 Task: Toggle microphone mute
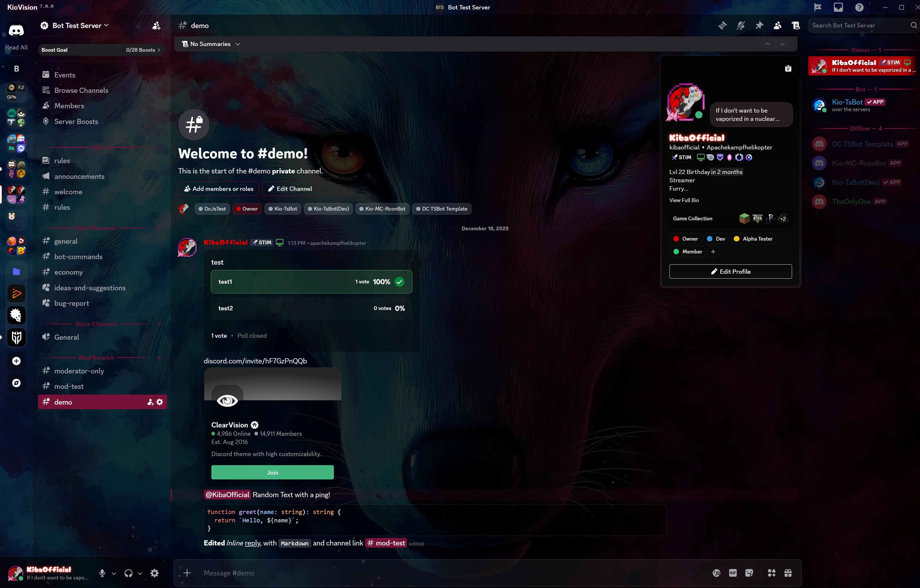[x=102, y=573]
